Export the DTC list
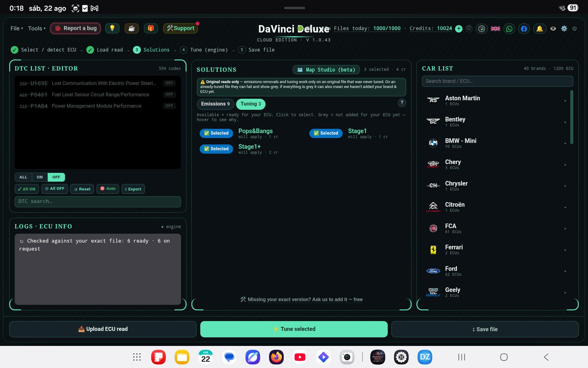This screenshot has width=588, height=368. point(133,189)
